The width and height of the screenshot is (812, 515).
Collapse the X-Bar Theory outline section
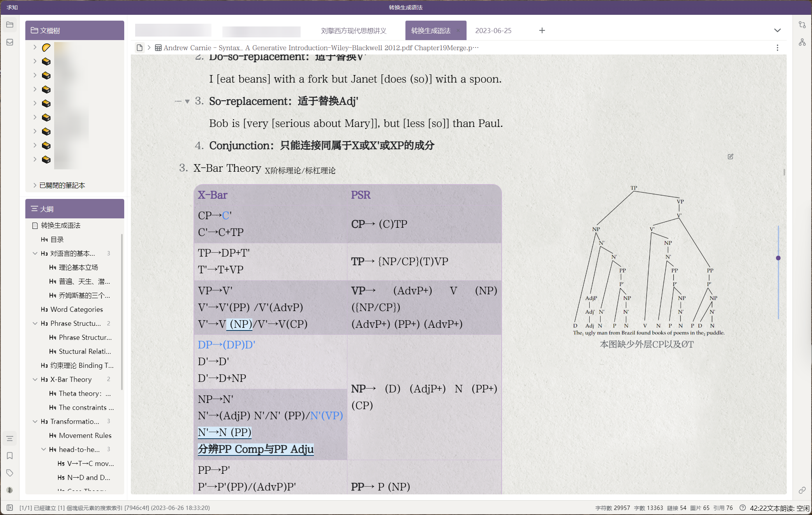[35, 379]
